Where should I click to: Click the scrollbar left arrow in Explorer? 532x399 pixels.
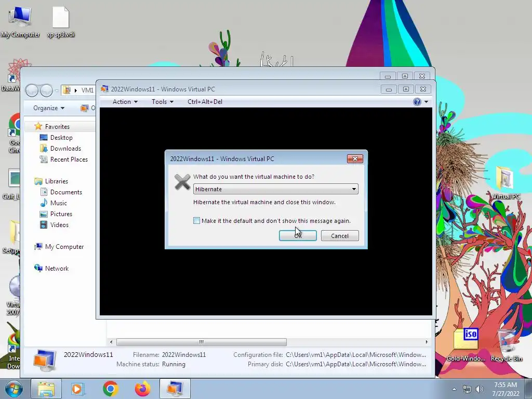111,342
